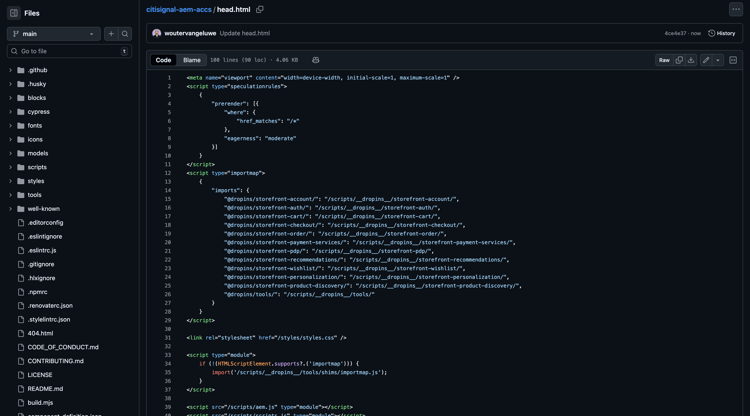Expand the blocks folder
750x416 pixels.
[11, 98]
